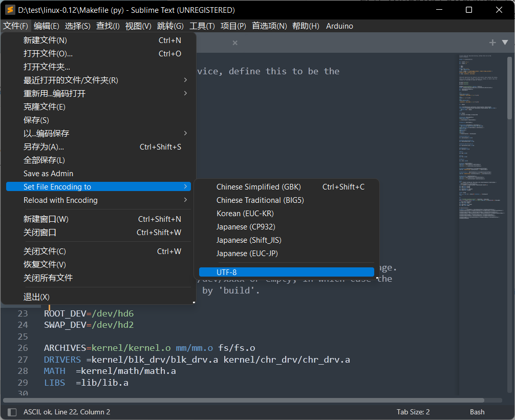
Task: Click the Sublime Text logo in title bar
Action: click(x=10, y=10)
